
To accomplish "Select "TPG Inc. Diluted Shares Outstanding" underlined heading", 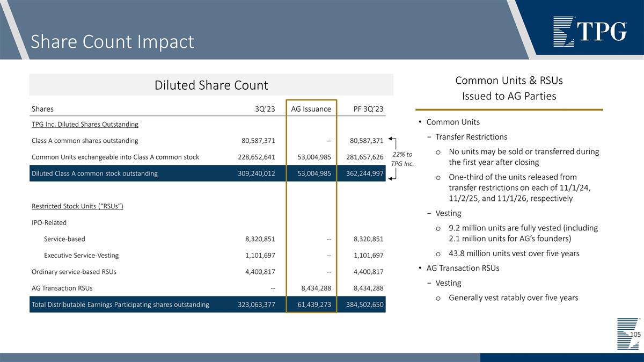I will pos(85,124).
